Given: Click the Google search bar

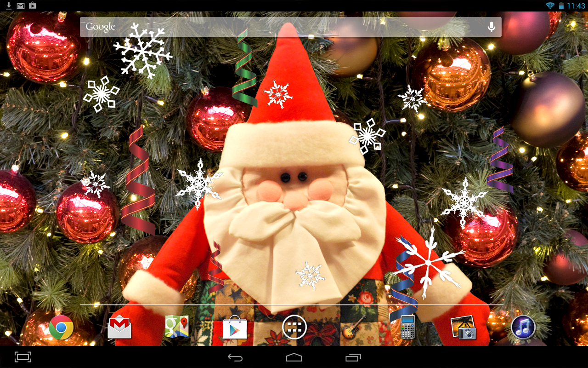Looking at the screenshot, I should [290, 27].
